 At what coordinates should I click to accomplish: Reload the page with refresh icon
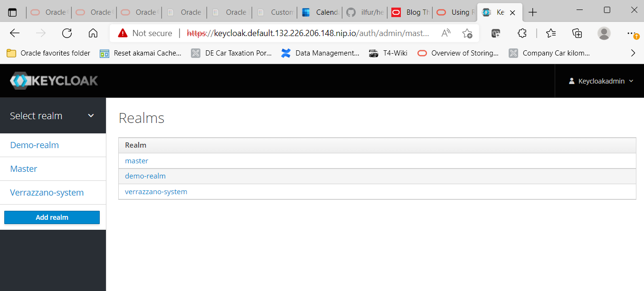(x=67, y=33)
